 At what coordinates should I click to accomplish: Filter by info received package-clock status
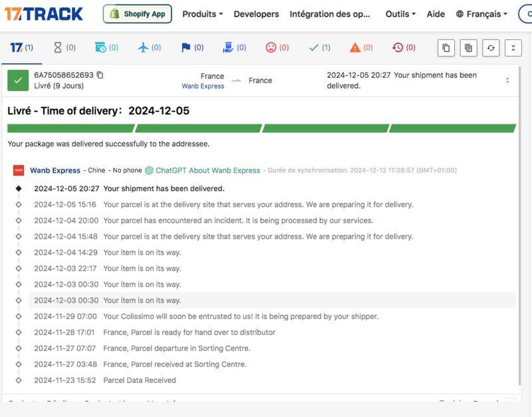(x=106, y=47)
